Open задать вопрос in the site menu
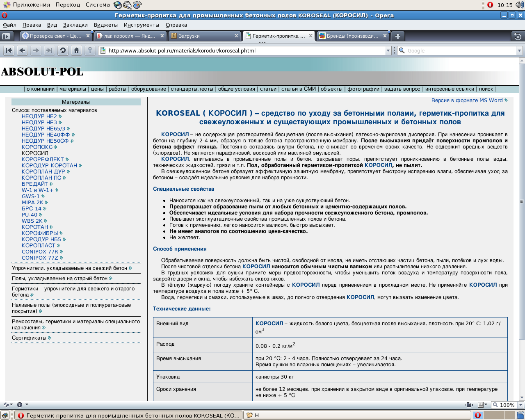This screenshot has width=525, height=420. [402, 89]
